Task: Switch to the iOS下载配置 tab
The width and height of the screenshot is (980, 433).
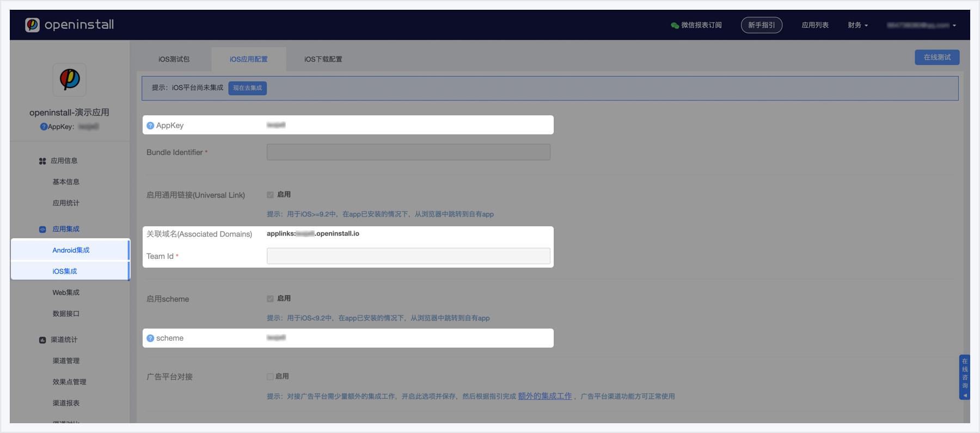Action: pos(323,59)
